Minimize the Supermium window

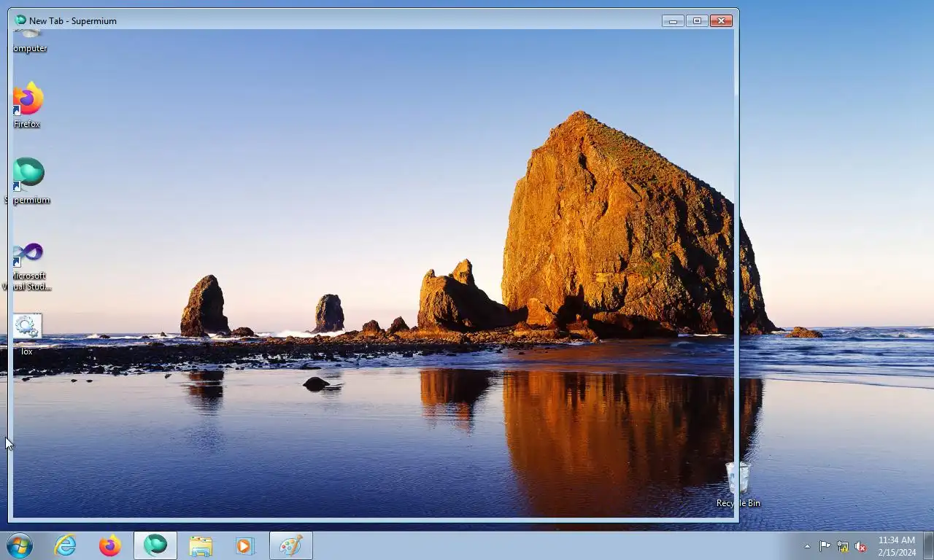tap(673, 20)
